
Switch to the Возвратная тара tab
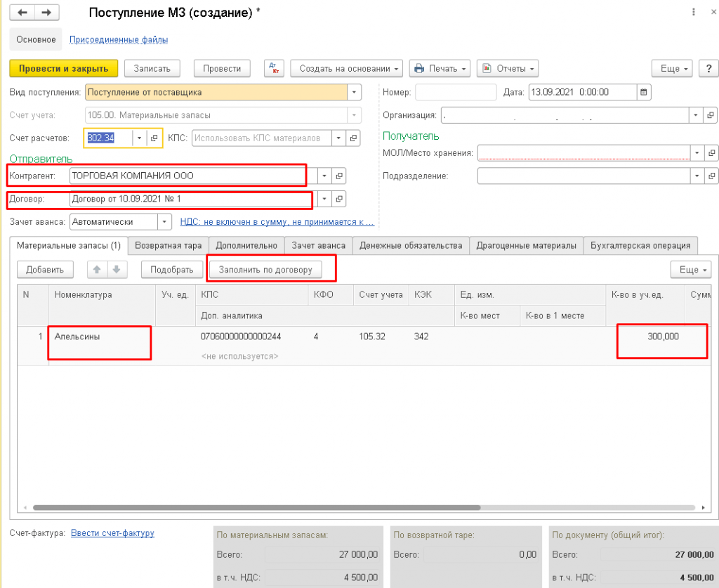coord(168,245)
